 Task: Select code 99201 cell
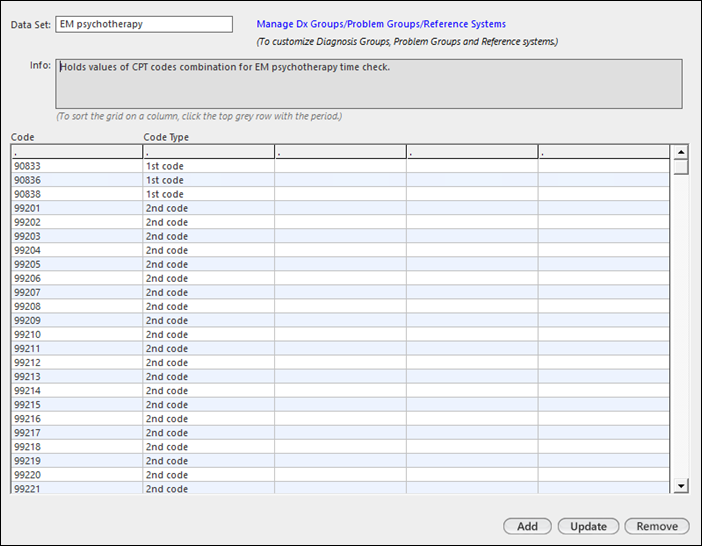point(77,208)
